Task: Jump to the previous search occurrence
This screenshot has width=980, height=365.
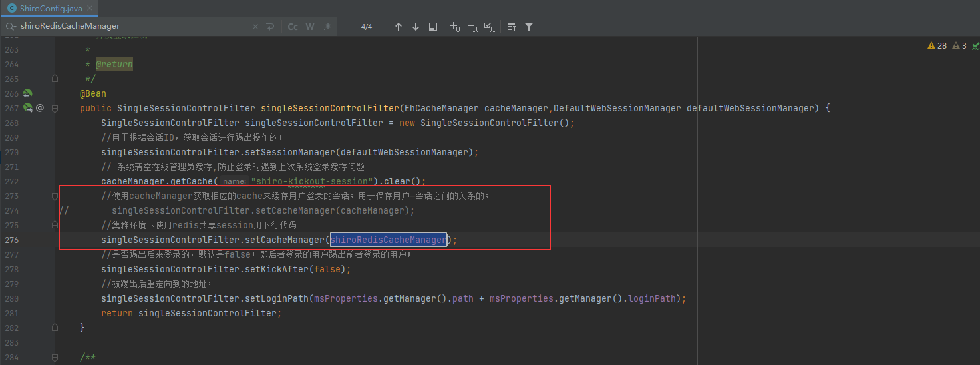Action: pos(399,27)
